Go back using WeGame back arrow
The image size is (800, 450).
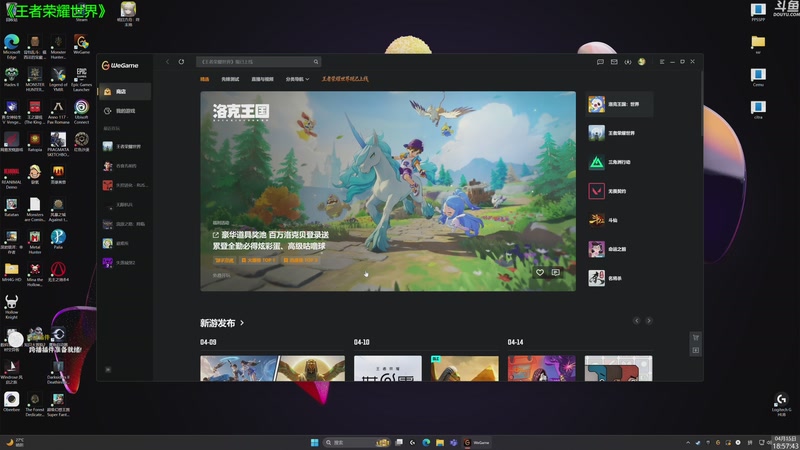(x=167, y=62)
